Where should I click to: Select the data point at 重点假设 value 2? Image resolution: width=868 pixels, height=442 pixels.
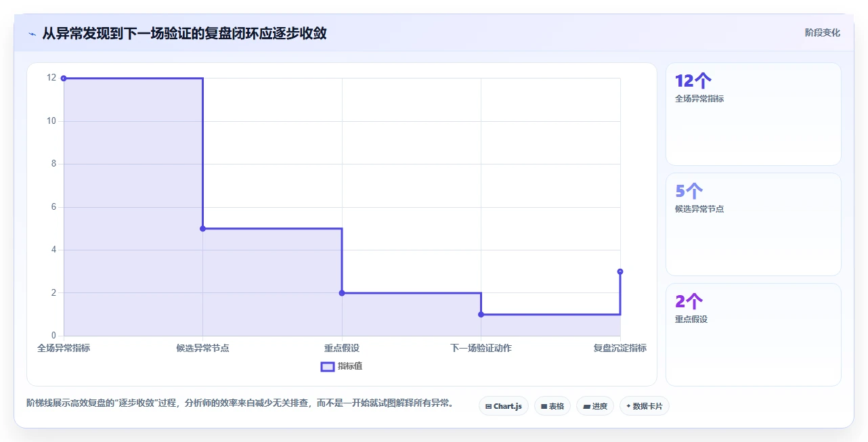pyautogui.click(x=342, y=293)
